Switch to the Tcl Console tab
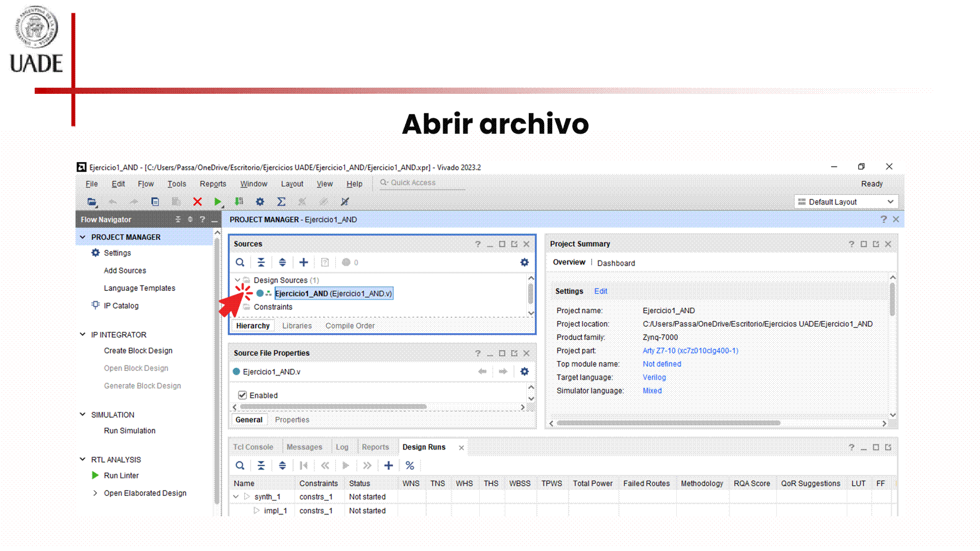 click(253, 447)
